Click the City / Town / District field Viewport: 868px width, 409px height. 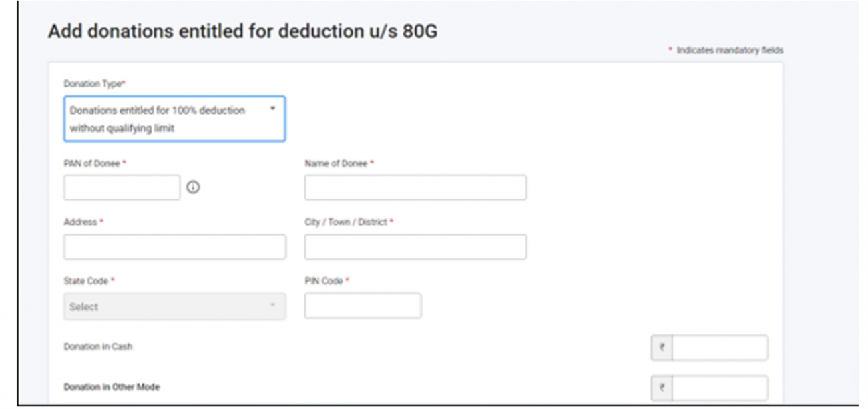pyautogui.click(x=414, y=247)
